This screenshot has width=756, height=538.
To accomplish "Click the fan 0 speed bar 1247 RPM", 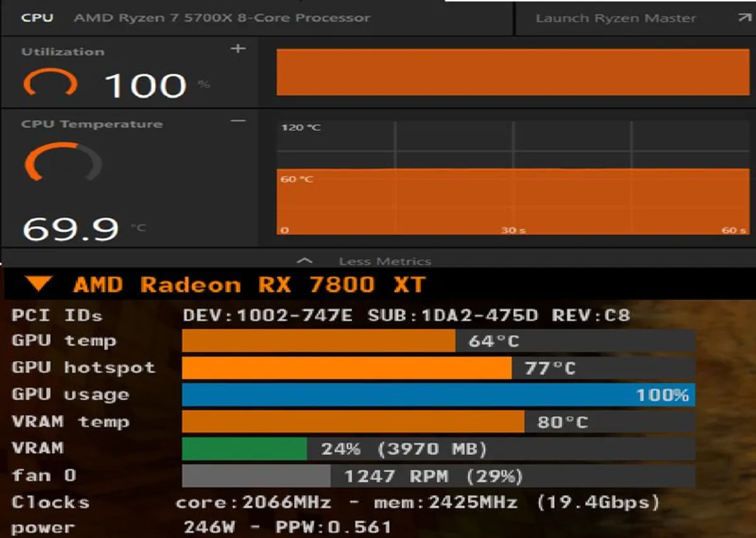I will point(438,476).
